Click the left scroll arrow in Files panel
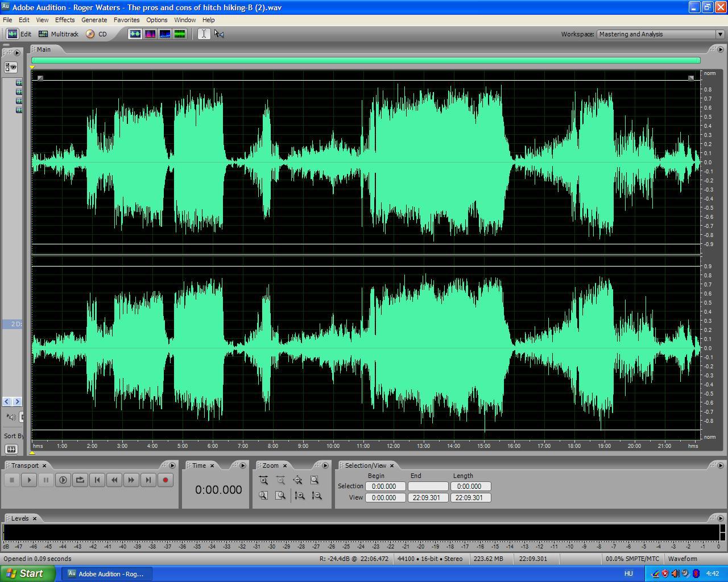Viewport: 728px width, 582px height. click(7, 401)
